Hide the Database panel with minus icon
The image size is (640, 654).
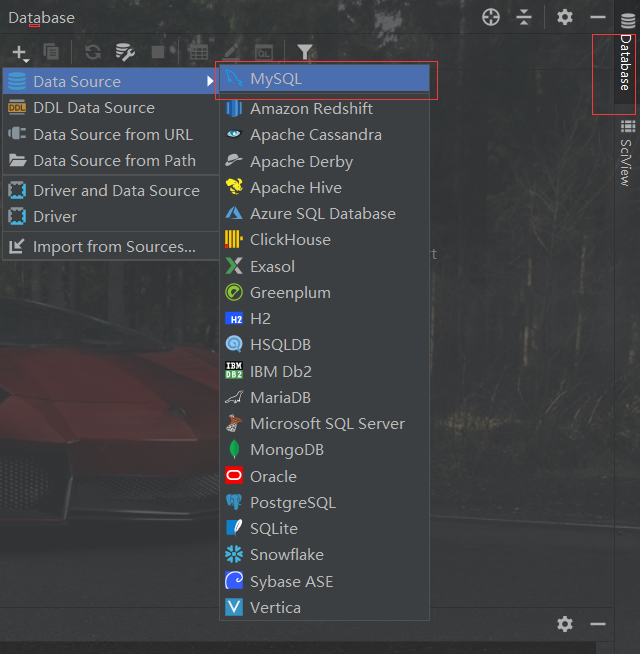[597, 18]
